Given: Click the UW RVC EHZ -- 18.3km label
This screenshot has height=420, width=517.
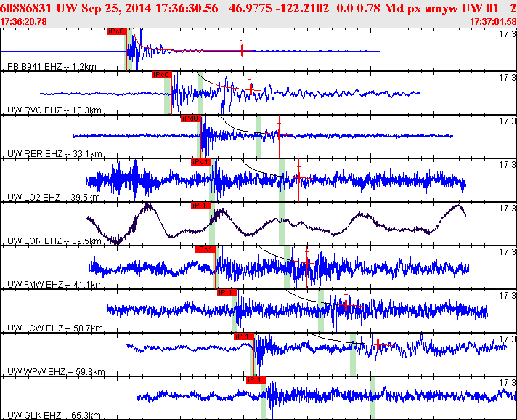Looking at the screenshot, I should click(x=54, y=110).
